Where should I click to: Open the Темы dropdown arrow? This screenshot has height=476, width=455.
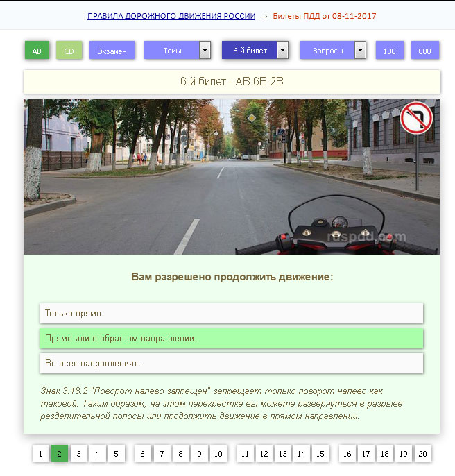[x=205, y=51]
